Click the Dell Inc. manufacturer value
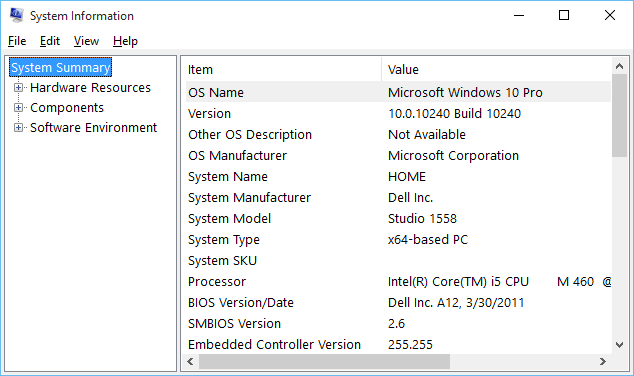Screen dimensions: 634x376 point(410,198)
